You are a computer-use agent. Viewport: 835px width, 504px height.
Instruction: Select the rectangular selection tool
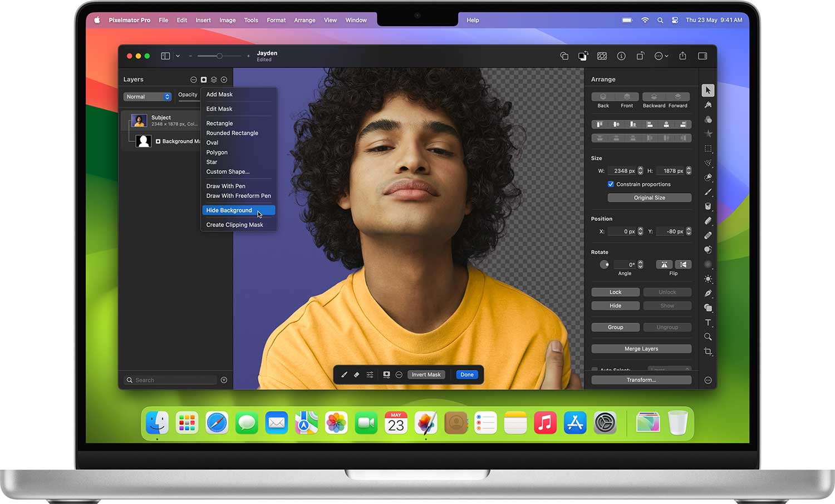708,149
